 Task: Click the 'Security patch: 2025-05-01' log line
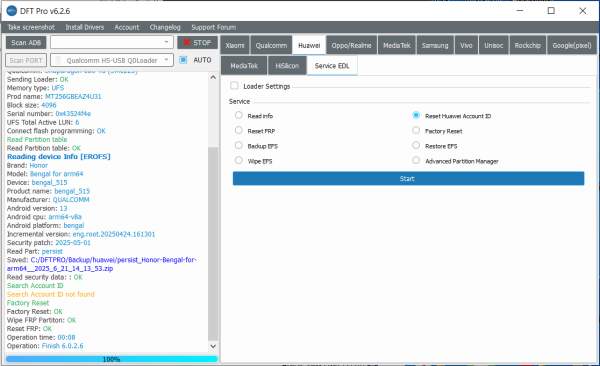[49, 243]
